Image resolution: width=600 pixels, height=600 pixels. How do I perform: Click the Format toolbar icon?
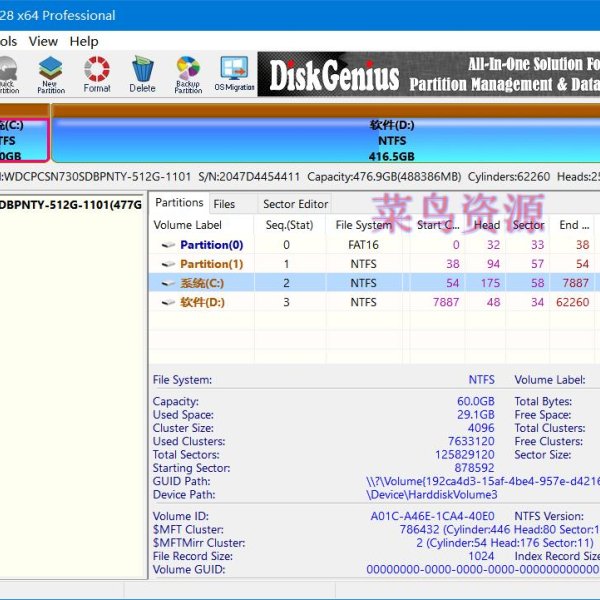[x=97, y=75]
